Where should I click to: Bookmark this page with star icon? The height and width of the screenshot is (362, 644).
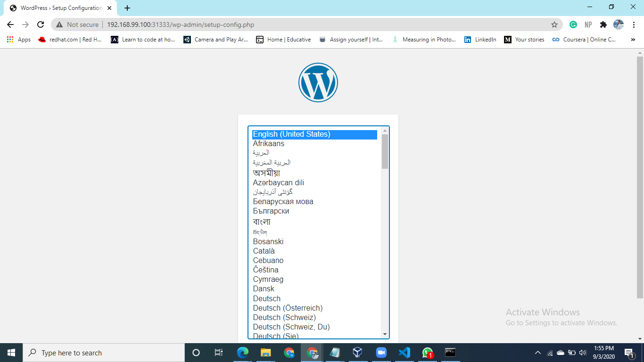pyautogui.click(x=554, y=25)
